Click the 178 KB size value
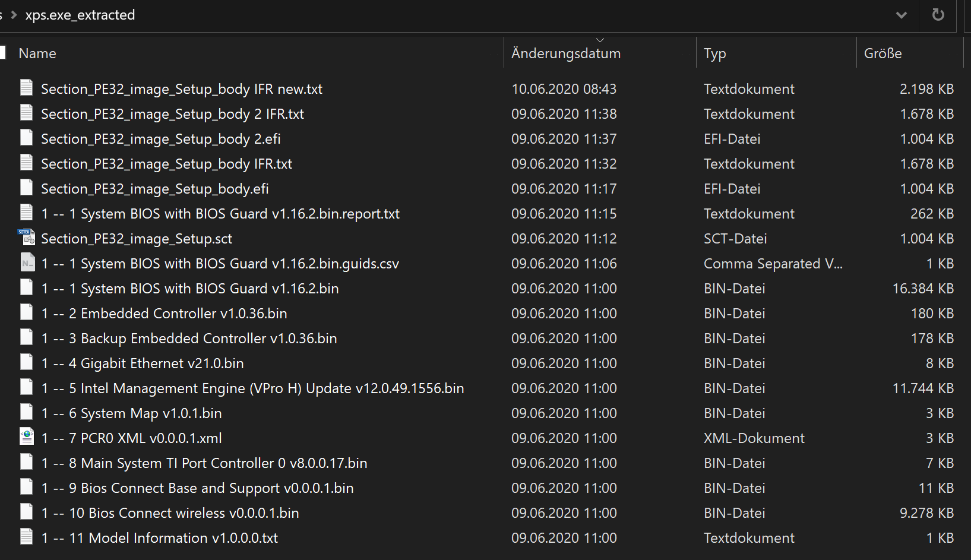 point(932,338)
